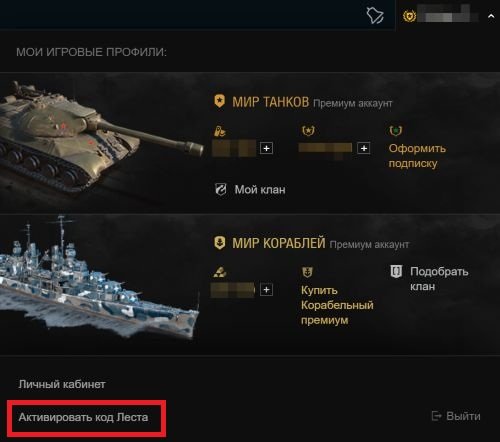Collapse the account menu chevron
Image resolution: width=500 pixels, height=442 pixels.
tap(491, 16)
